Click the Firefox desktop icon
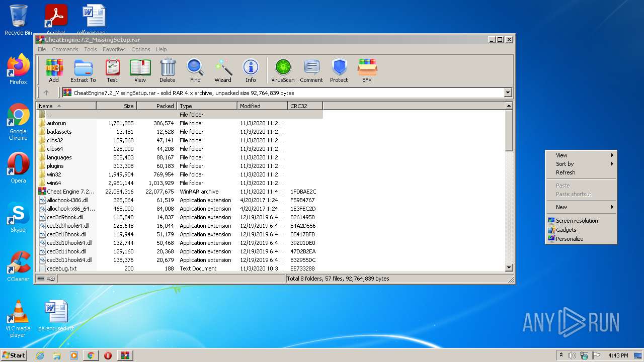The height and width of the screenshot is (362, 644). pos(18,69)
